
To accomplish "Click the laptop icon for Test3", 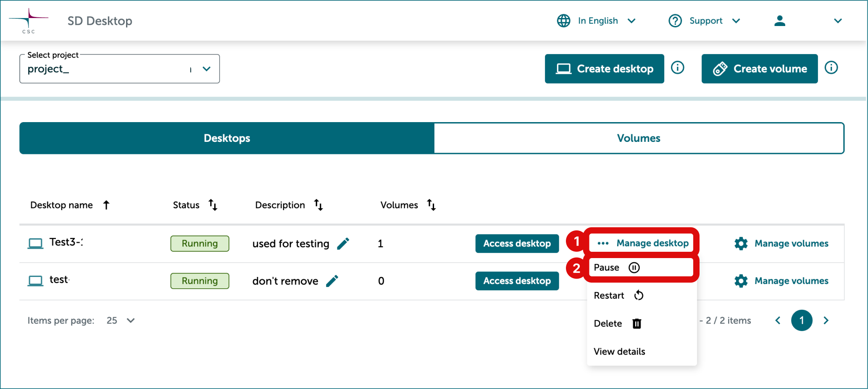I will (35, 243).
